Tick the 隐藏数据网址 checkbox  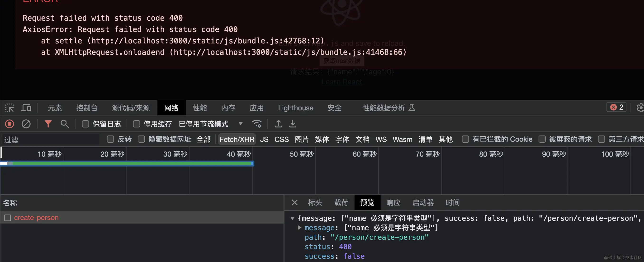click(141, 139)
